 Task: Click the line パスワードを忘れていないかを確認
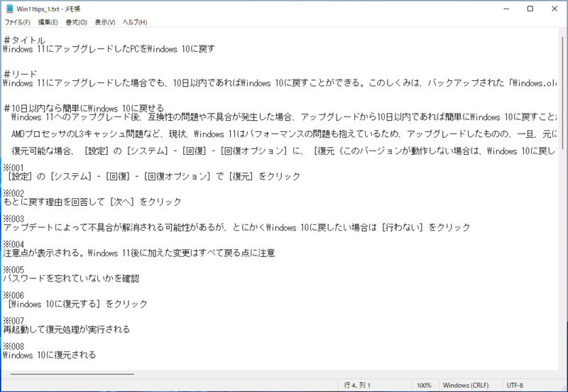(71, 278)
